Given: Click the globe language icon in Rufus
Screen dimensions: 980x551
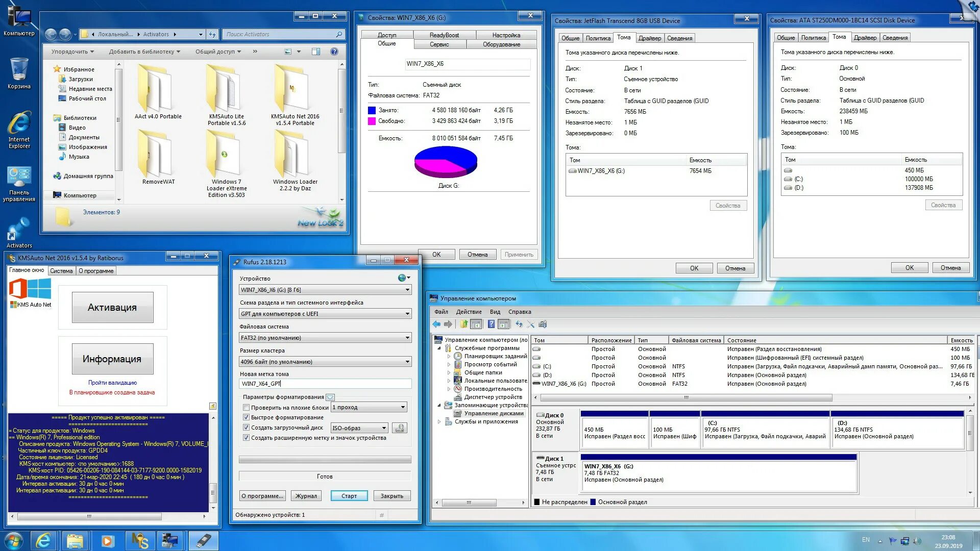Looking at the screenshot, I should [x=402, y=278].
